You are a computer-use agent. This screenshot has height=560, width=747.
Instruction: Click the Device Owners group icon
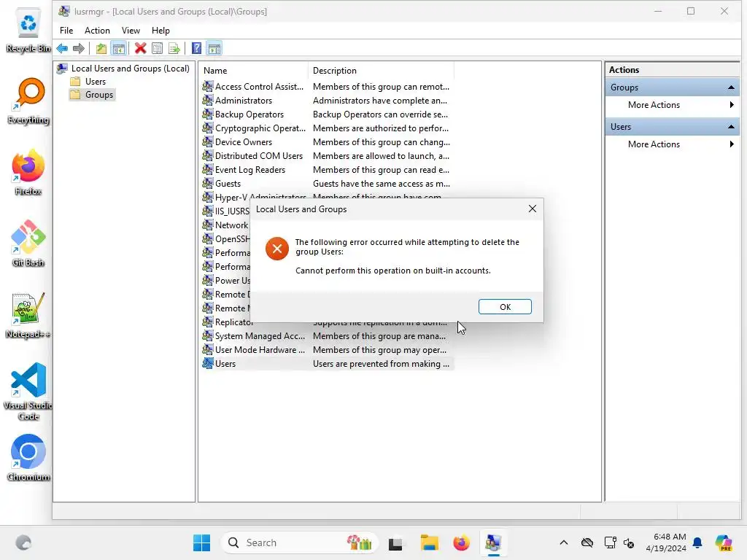(x=207, y=141)
